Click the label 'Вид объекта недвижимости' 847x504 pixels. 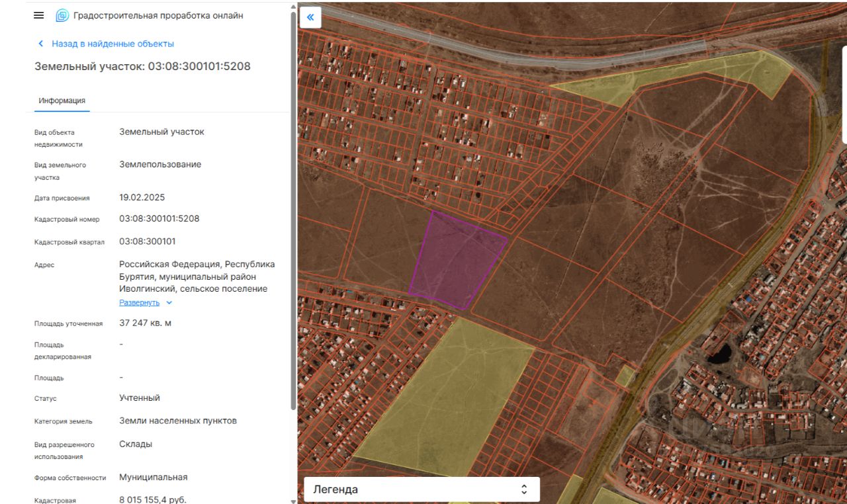[x=58, y=138]
